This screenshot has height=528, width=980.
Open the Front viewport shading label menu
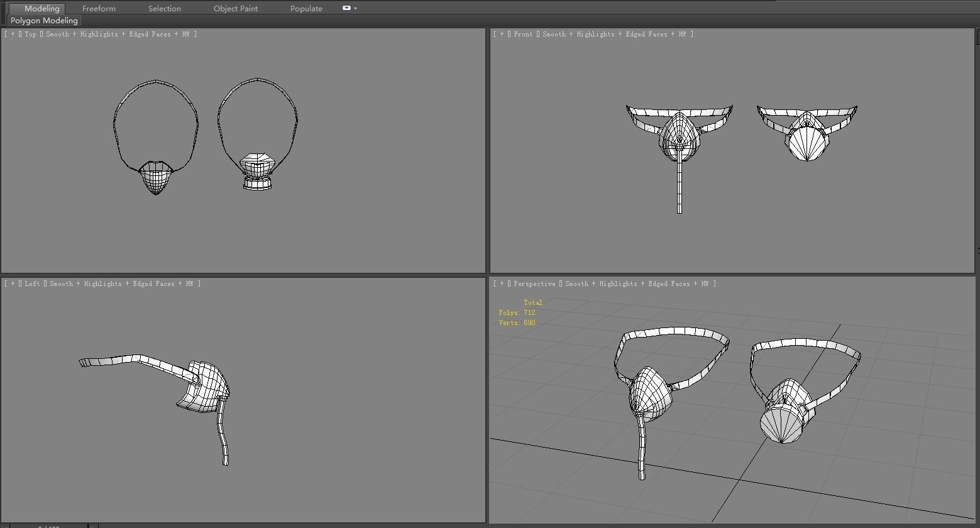pos(614,34)
